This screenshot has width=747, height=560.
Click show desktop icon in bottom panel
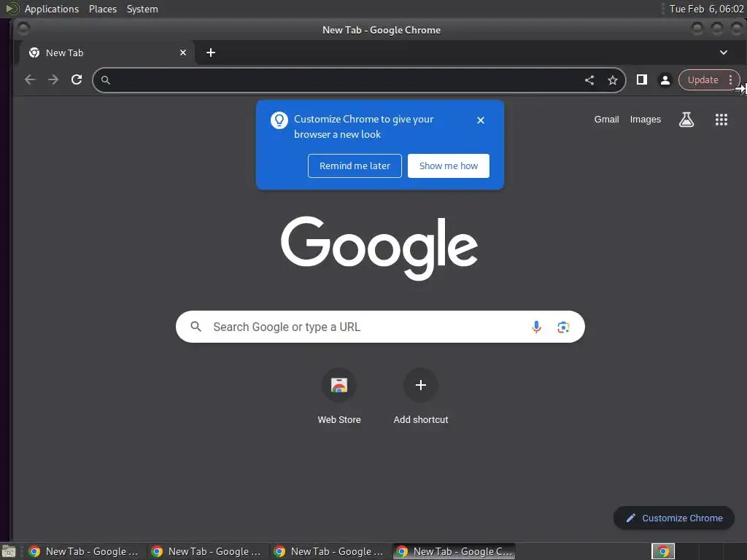(x=9, y=551)
